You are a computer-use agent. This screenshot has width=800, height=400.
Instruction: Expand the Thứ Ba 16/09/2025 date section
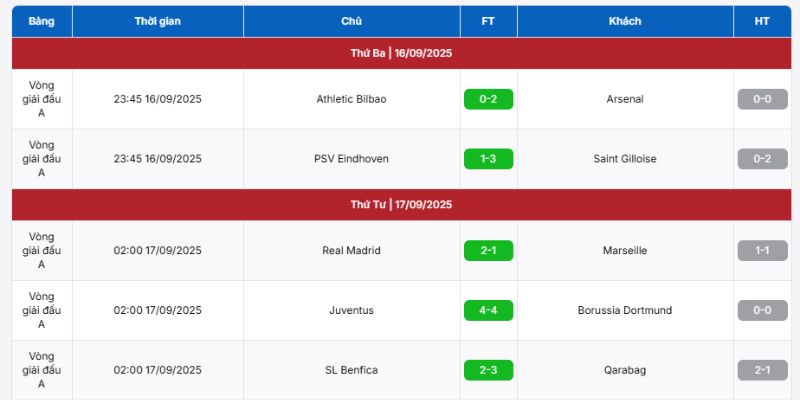(401, 53)
